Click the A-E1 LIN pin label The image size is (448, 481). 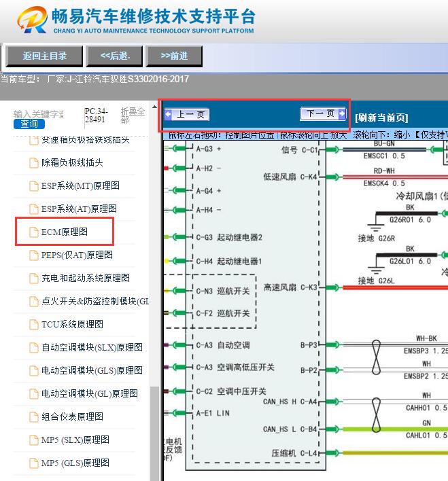[213, 413]
